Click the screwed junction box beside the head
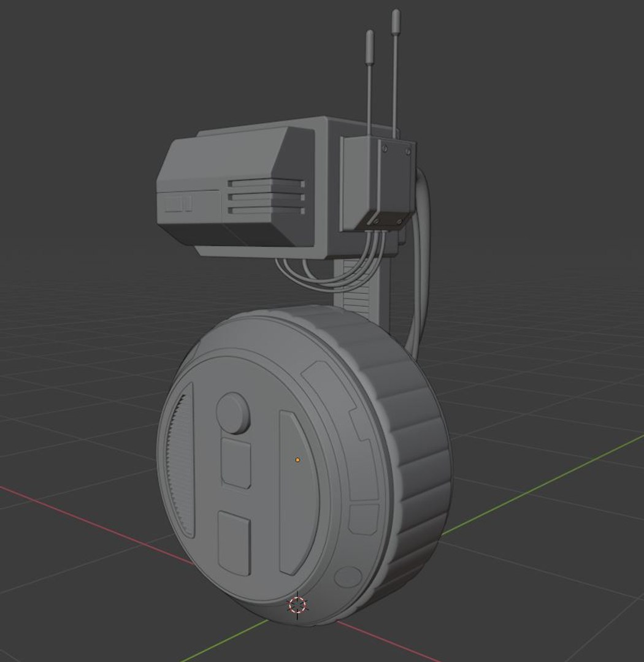Viewport: 644px width, 662px height. coord(377,185)
